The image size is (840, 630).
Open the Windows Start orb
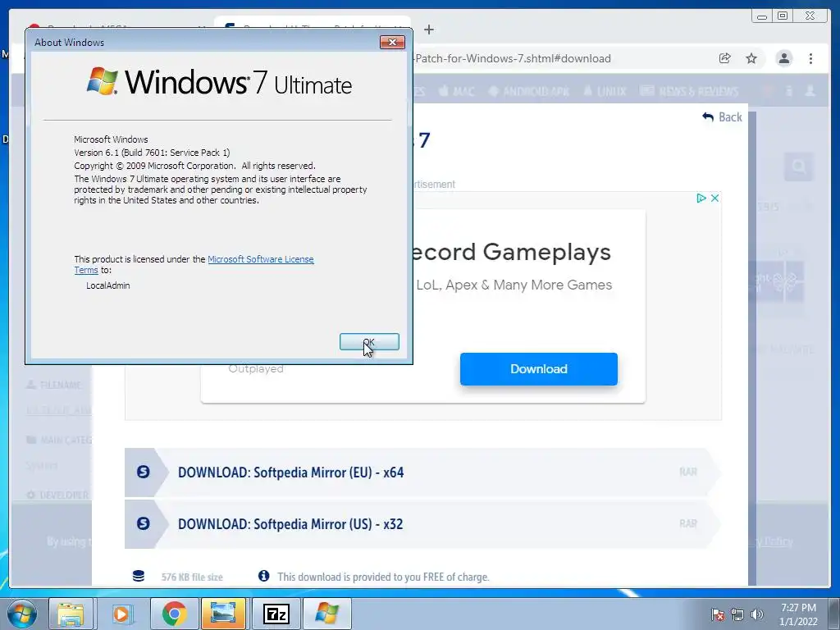click(x=22, y=614)
